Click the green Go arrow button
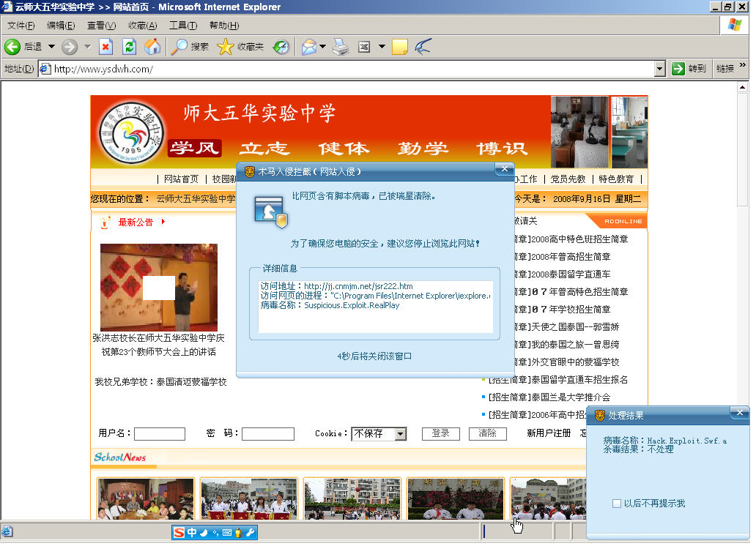Screen dimensions: 756x546 click(x=678, y=69)
